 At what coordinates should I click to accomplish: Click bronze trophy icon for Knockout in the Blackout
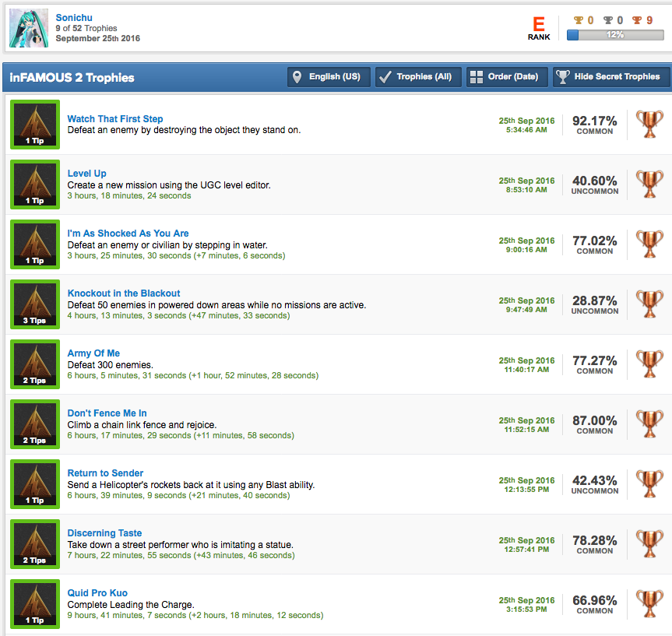[649, 304]
